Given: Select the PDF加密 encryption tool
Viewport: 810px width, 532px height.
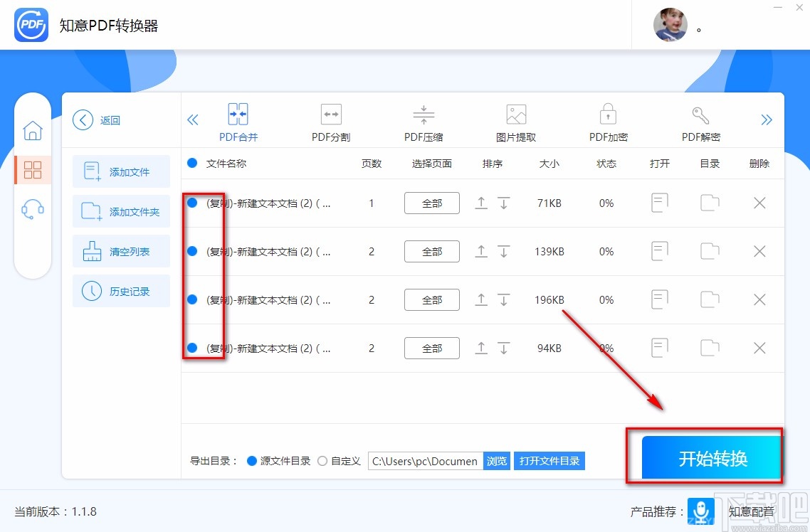Looking at the screenshot, I should click(x=608, y=121).
